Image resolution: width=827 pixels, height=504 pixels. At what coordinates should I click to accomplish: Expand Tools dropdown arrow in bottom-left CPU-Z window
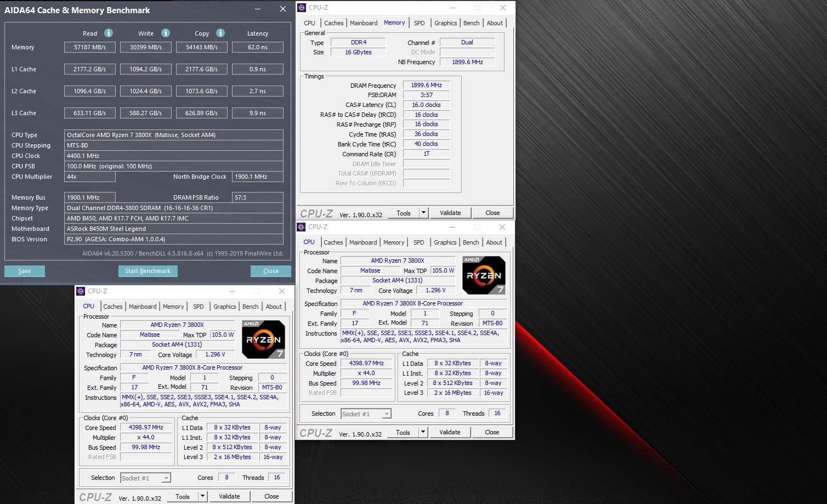202,496
